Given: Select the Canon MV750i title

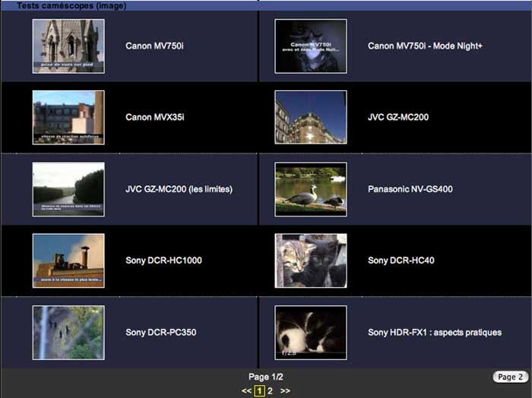Looking at the screenshot, I should click(x=155, y=46).
